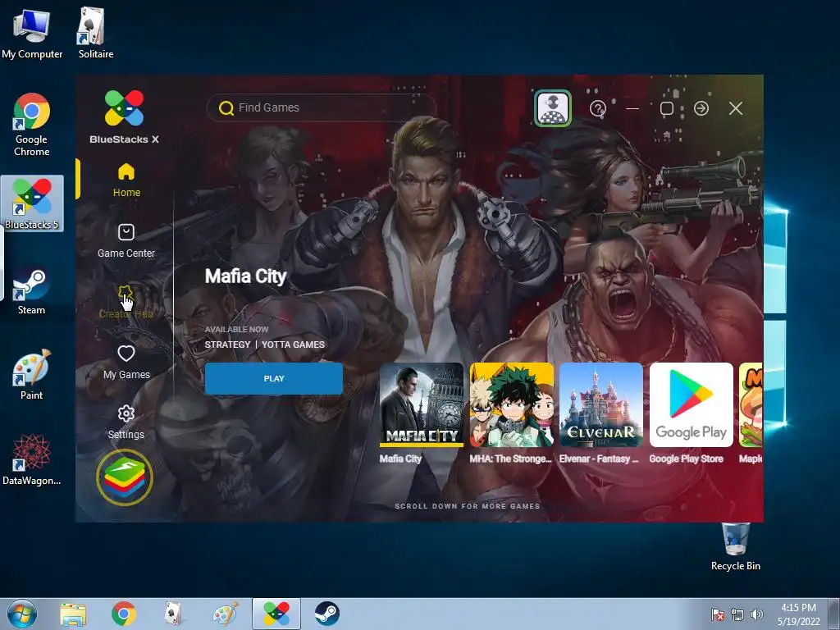Open Solitaire from the taskbar
The height and width of the screenshot is (630, 840).
(x=174, y=614)
